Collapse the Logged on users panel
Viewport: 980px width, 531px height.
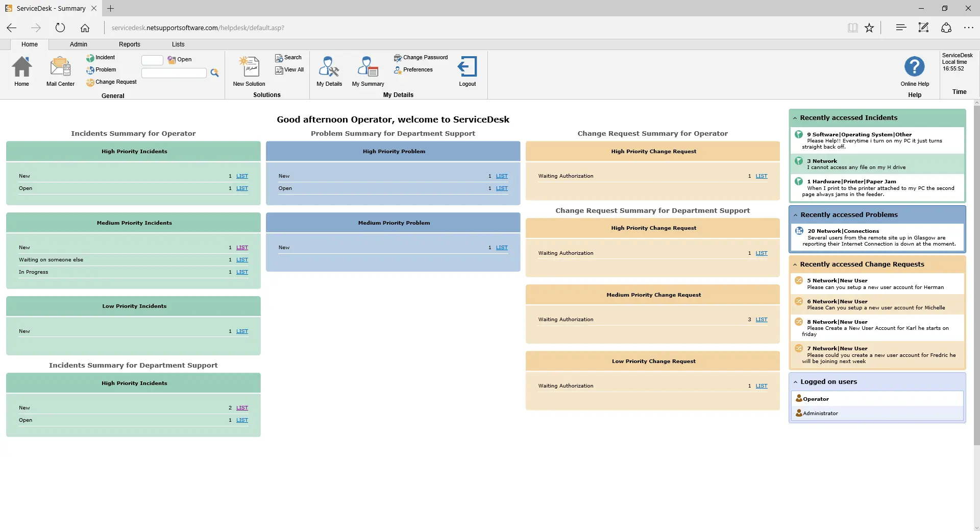tap(796, 381)
